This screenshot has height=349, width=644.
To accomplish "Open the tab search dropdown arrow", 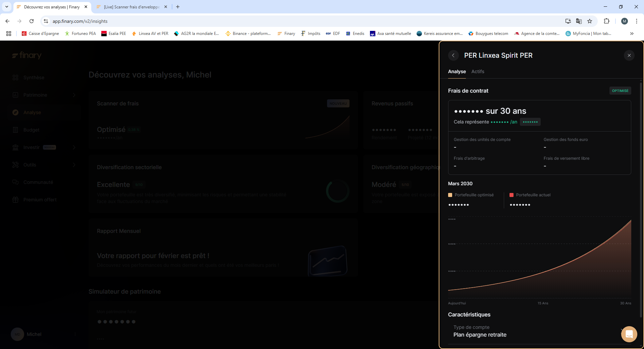I will pyautogui.click(x=7, y=7).
